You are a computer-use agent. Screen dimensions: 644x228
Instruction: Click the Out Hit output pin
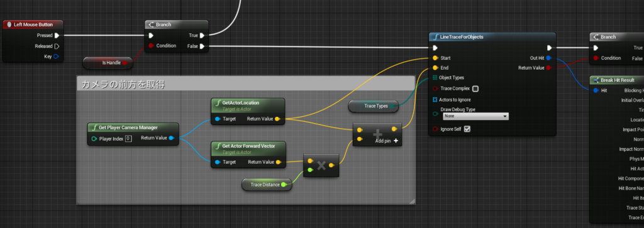tap(548, 58)
